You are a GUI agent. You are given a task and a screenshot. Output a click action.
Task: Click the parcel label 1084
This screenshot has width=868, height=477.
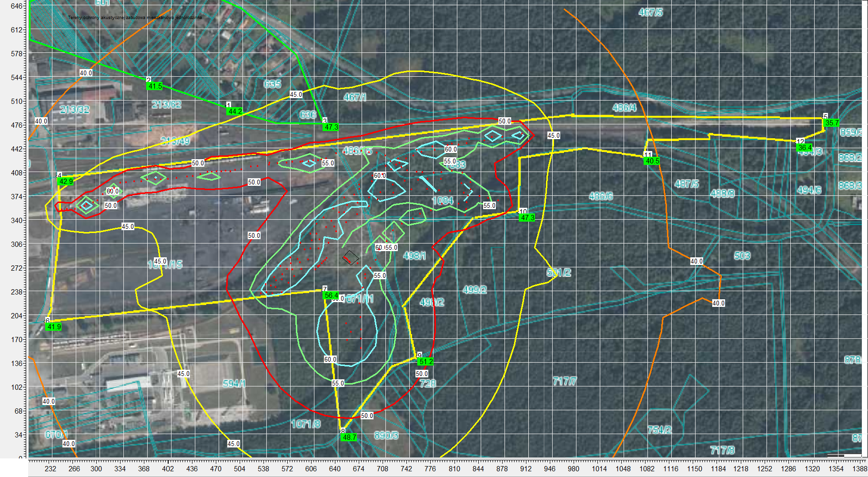(442, 201)
